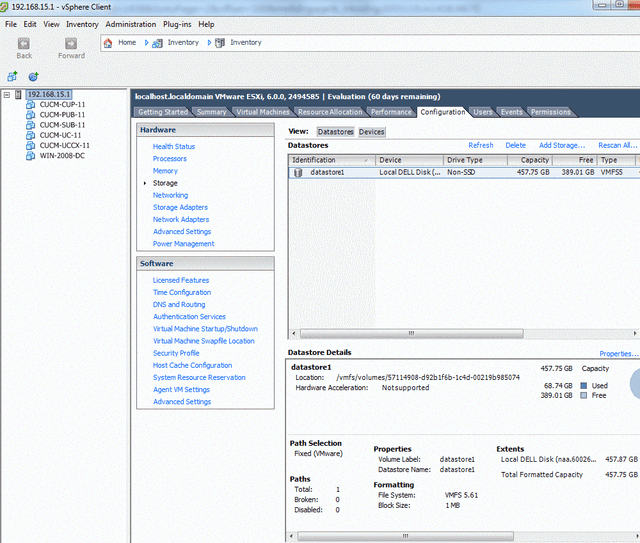Click the Forward navigation arrow

pos(71,43)
